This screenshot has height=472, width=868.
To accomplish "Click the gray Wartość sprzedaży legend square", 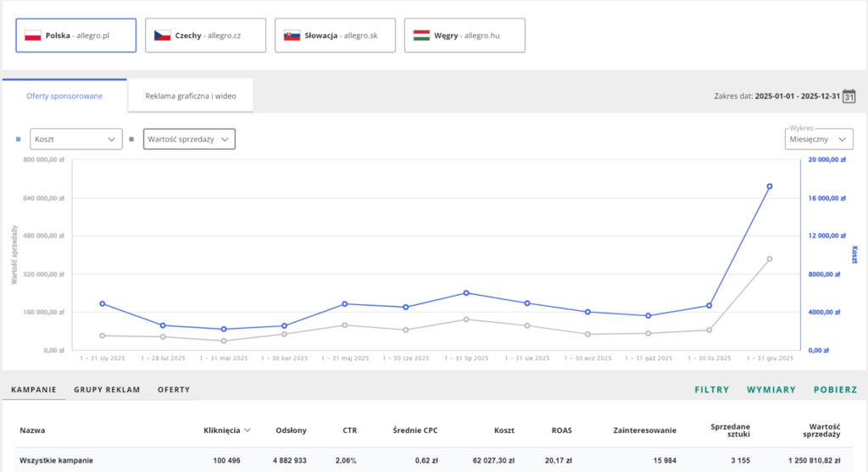I will coord(131,138).
